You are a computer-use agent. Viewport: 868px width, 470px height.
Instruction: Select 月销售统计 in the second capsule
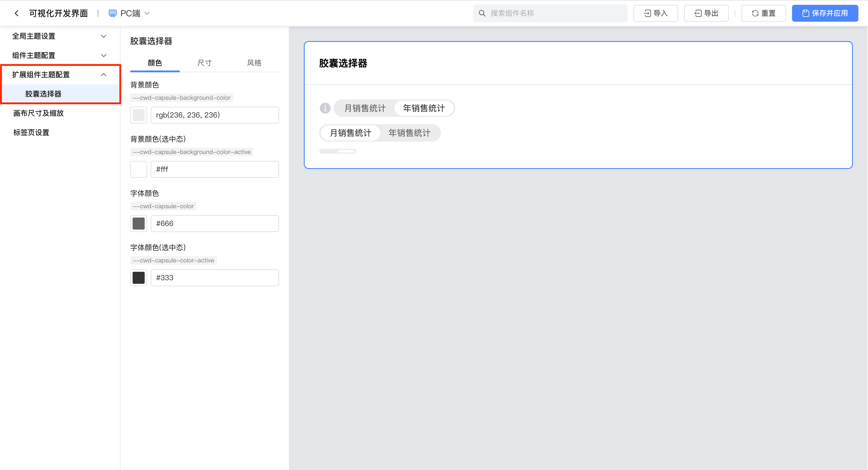(x=351, y=133)
